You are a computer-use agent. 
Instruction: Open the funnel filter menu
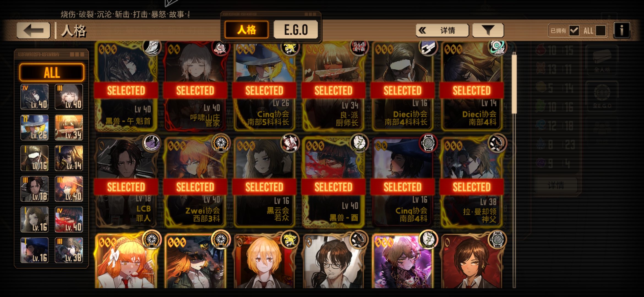pos(488,30)
